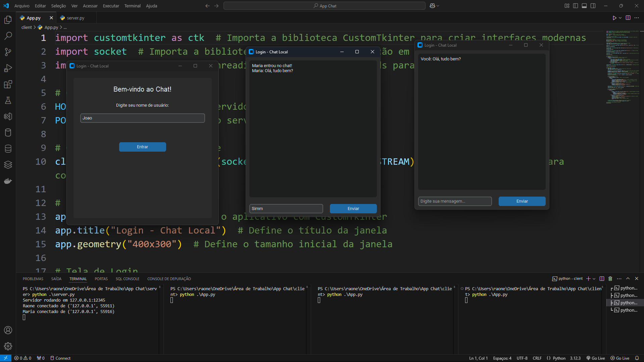Open the Arquivo menu

click(x=22, y=6)
